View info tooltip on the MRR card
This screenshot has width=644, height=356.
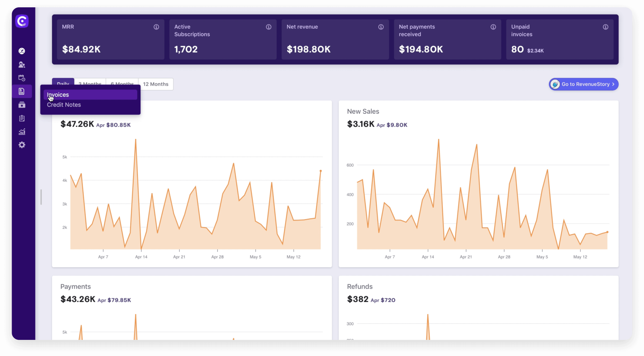(x=156, y=27)
